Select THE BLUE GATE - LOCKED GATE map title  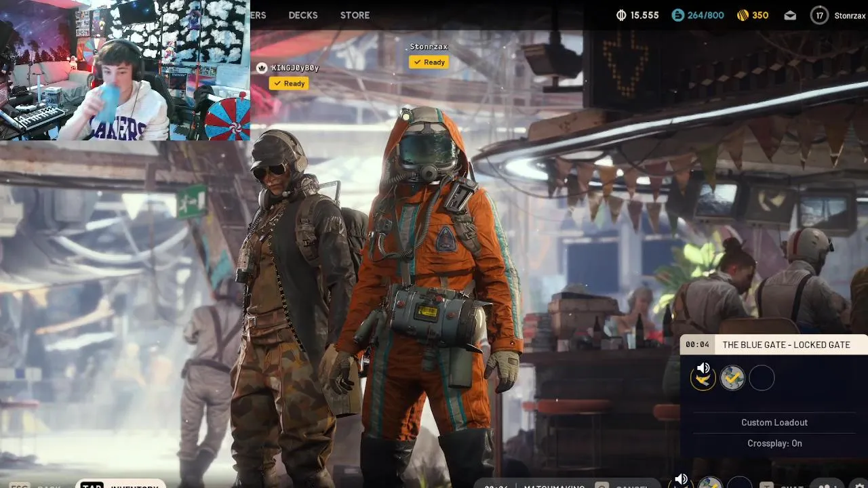[786, 345]
